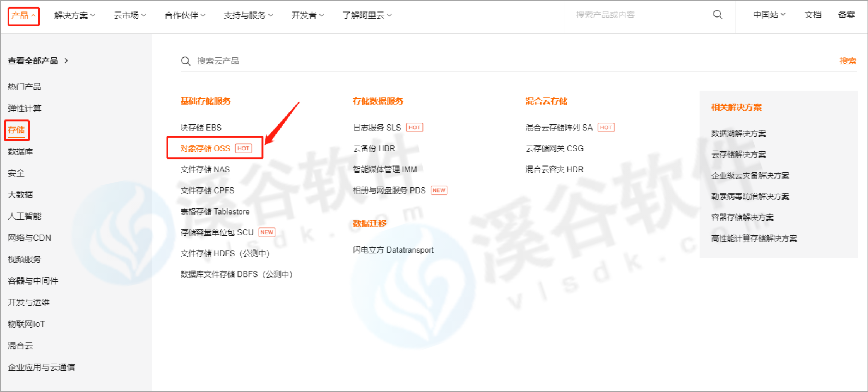
Task: Click 文档 in the top bar
Action: click(812, 15)
